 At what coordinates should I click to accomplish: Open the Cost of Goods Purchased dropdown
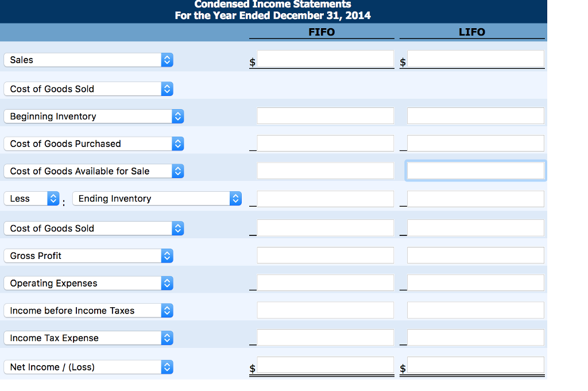(94, 144)
